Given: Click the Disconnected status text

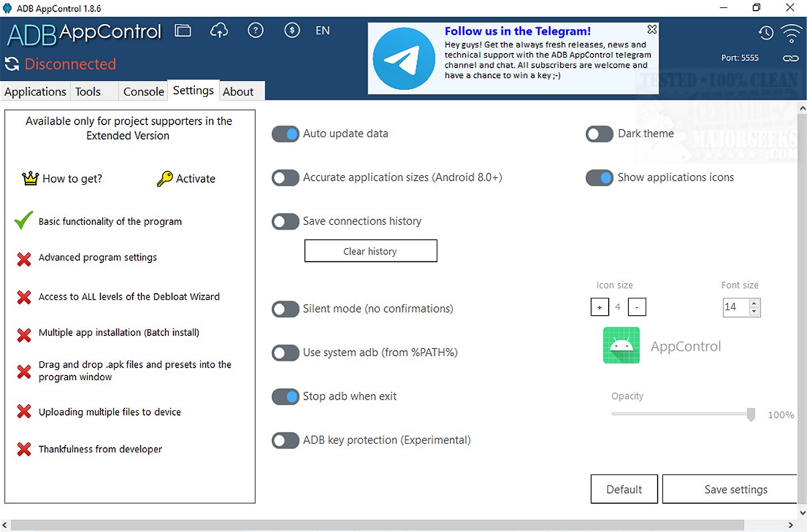Looking at the screenshot, I should click(x=70, y=64).
